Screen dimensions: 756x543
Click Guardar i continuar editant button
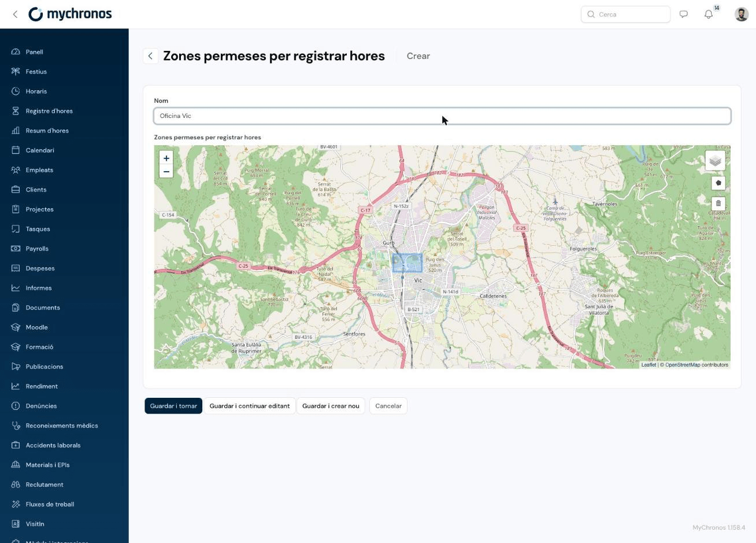pos(250,406)
